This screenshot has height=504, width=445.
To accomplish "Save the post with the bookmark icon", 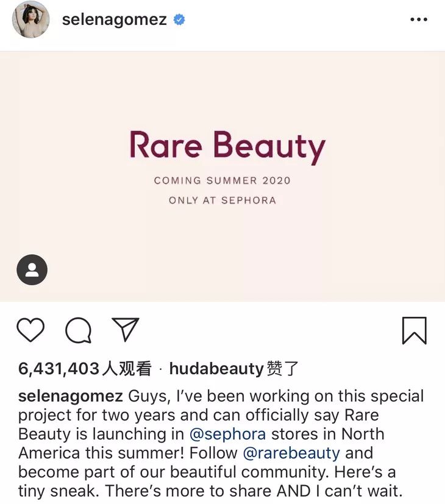I will [414, 330].
